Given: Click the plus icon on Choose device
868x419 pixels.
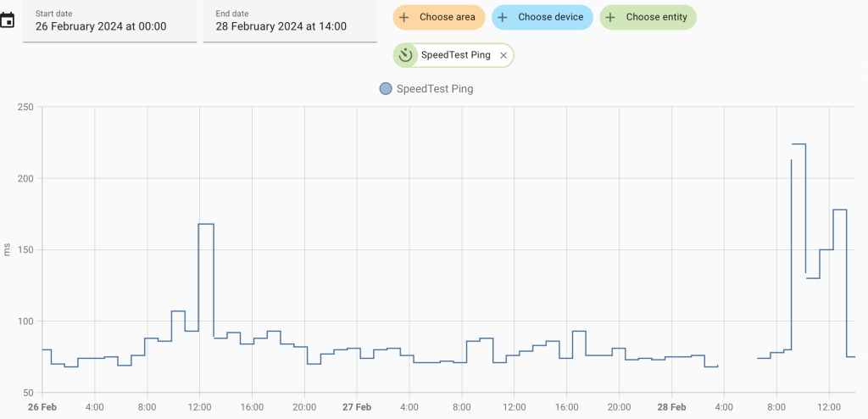Looking at the screenshot, I should point(503,17).
